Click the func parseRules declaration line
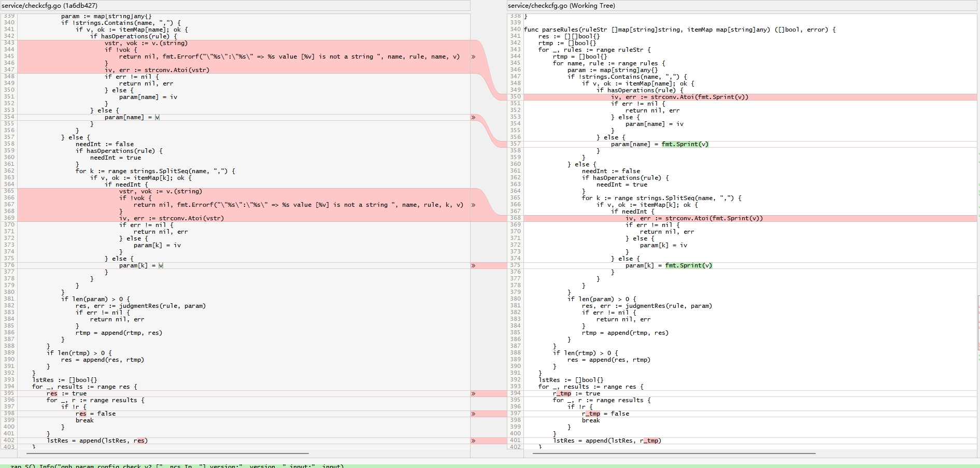 coord(679,30)
